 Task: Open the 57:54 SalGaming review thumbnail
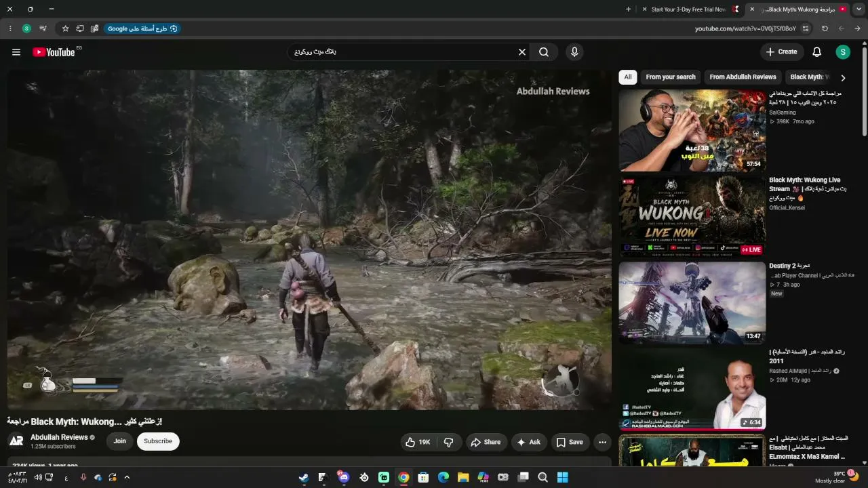point(692,131)
